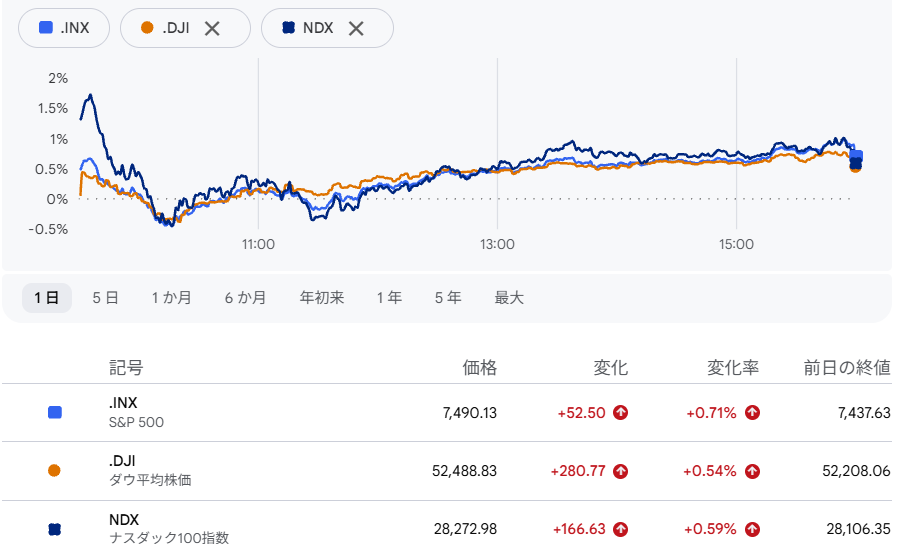This screenshot has height=560, width=916.
Task: Select the 1日 time range tab
Action: point(47,298)
